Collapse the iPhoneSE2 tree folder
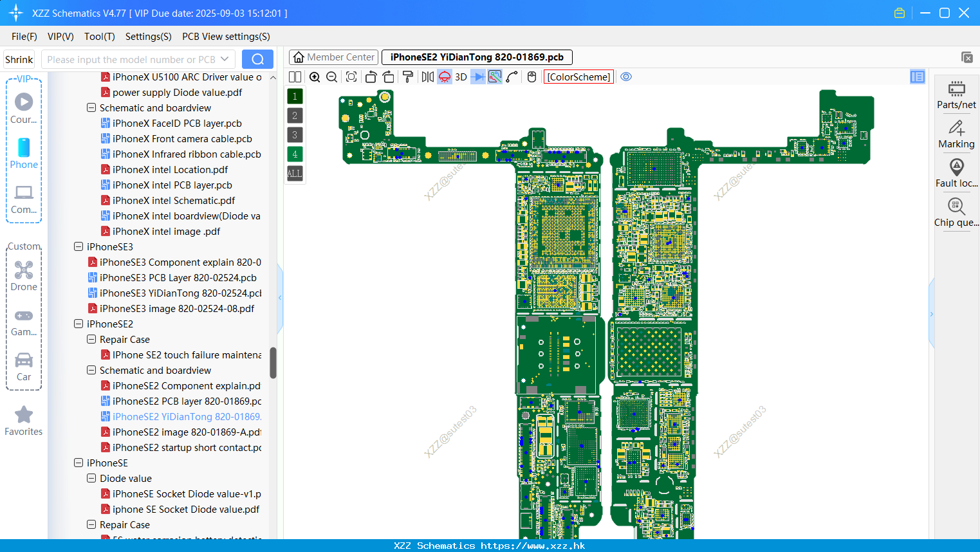Image resolution: width=980 pixels, height=552 pixels. pyautogui.click(x=79, y=324)
